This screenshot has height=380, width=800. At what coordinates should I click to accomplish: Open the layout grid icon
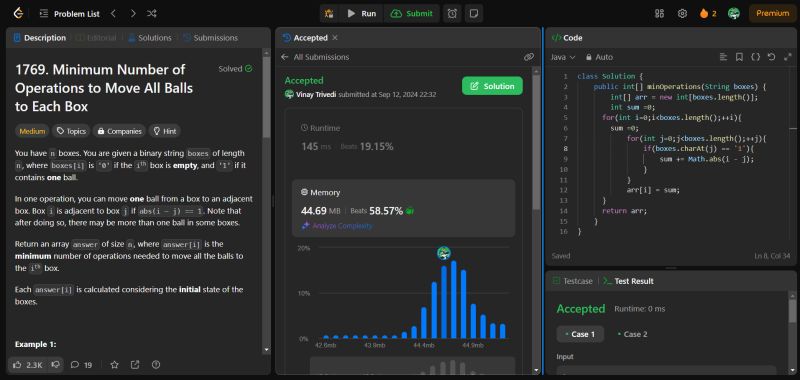point(659,14)
